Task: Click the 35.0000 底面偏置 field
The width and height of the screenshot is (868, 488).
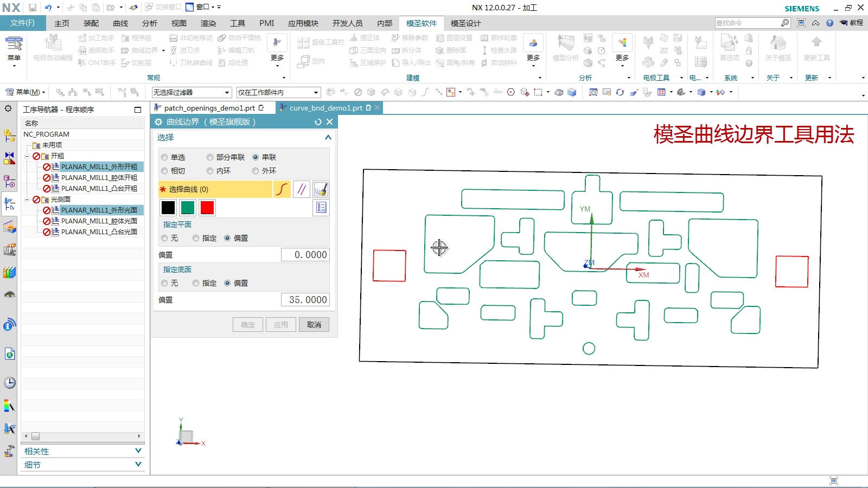Action: tap(305, 300)
